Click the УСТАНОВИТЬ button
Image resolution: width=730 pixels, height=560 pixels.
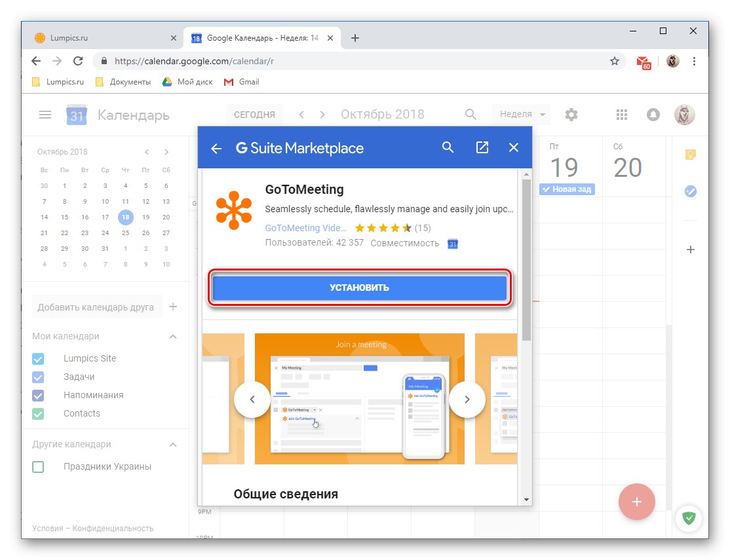360,287
